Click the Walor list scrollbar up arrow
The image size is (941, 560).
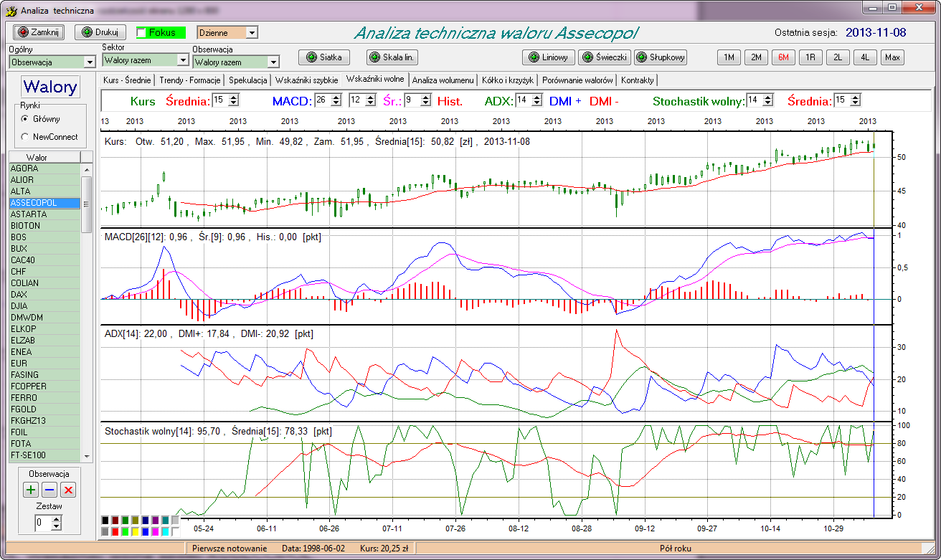[x=87, y=169]
